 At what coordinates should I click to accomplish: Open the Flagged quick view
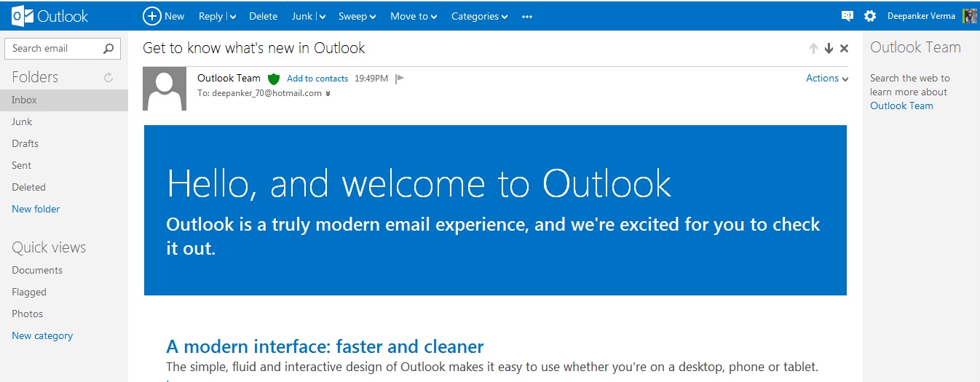tap(29, 292)
